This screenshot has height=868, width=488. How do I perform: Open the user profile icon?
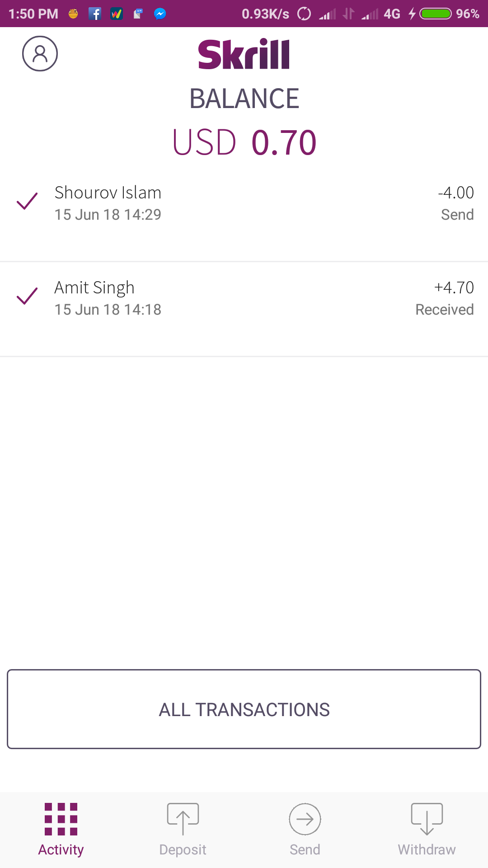pyautogui.click(x=40, y=54)
